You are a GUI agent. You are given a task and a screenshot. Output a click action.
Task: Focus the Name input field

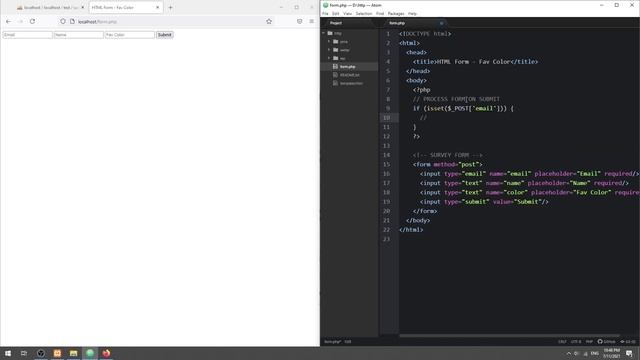pyautogui.click(x=79, y=35)
